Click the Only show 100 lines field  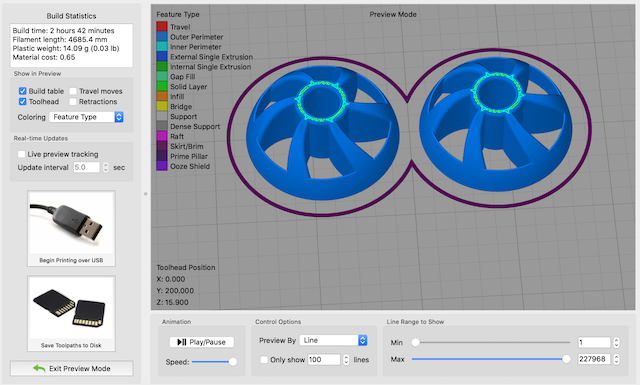324,359
